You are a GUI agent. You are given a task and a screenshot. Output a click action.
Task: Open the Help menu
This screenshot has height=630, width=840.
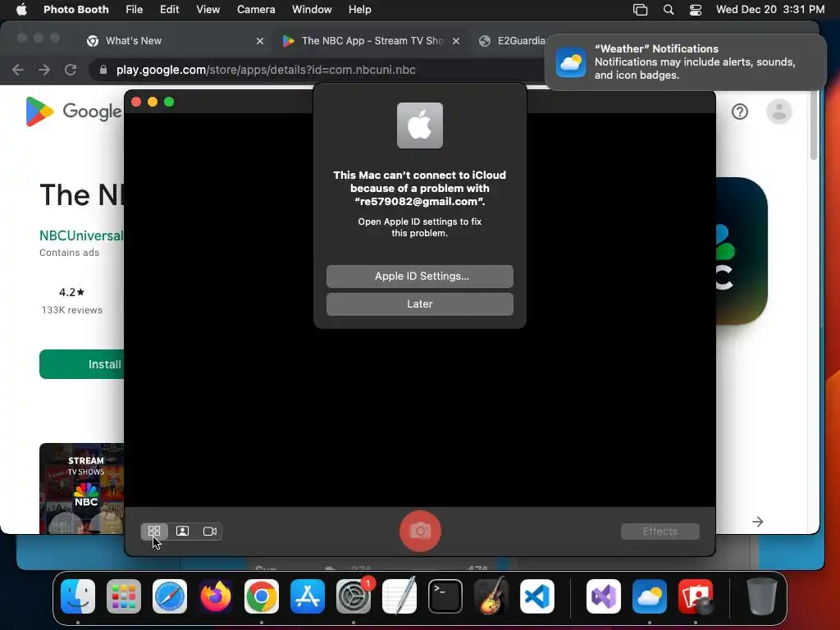359,9
